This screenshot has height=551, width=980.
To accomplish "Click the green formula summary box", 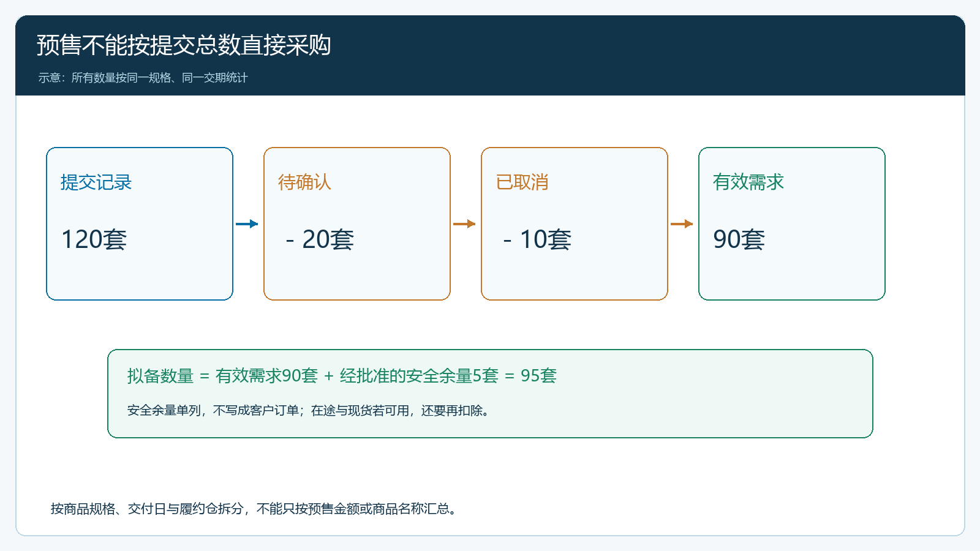I will [x=490, y=394].
